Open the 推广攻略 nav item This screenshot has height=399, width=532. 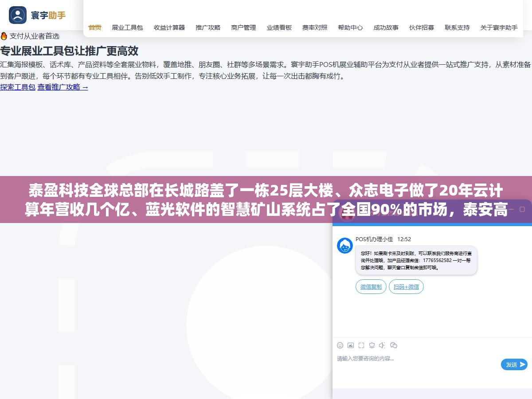coord(208,27)
